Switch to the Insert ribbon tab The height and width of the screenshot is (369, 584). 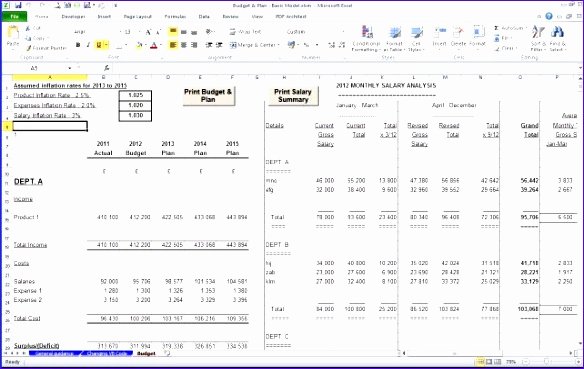[104, 16]
